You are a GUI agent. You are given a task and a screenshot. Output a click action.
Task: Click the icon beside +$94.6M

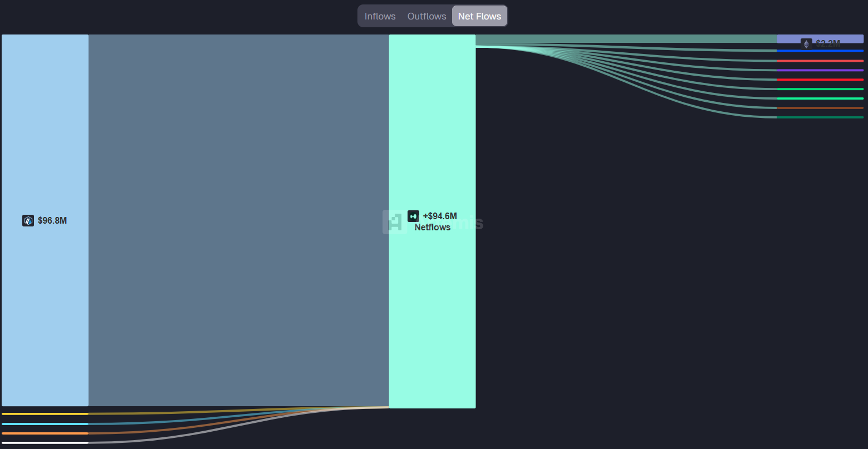point(413,216)
